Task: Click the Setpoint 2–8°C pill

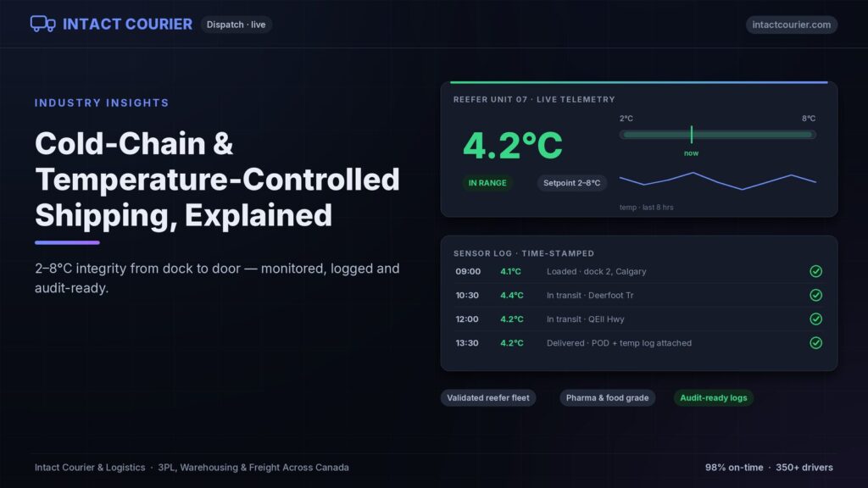Action: tap(572, 183)
